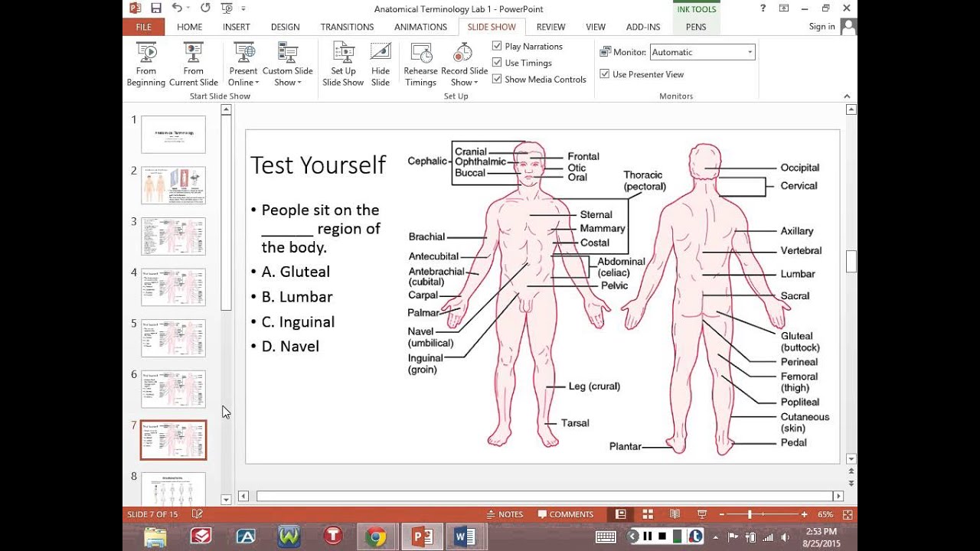This screenshot has width=980, height=551.
Task: Click the touch keyboard taskbar icon
Action: pyautogui.click(x=606, y=536)
